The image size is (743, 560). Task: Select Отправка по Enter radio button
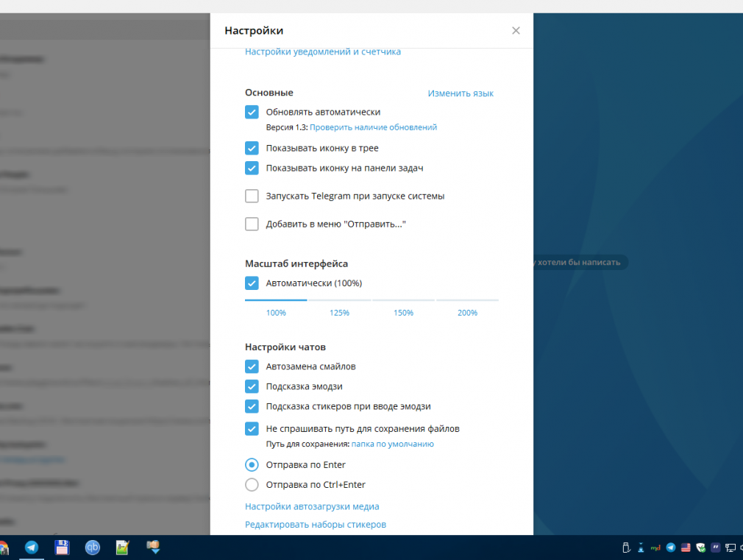[252, 464]
